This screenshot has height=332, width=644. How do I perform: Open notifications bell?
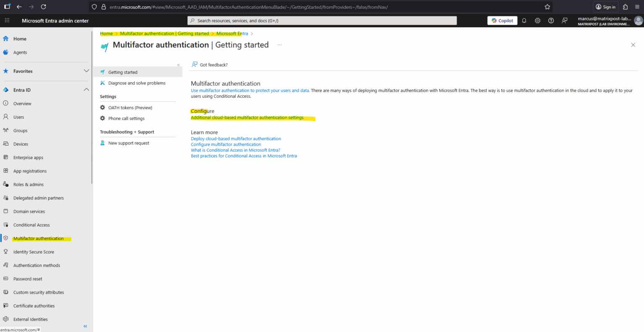pyautogui.click(x=524, y=20)
